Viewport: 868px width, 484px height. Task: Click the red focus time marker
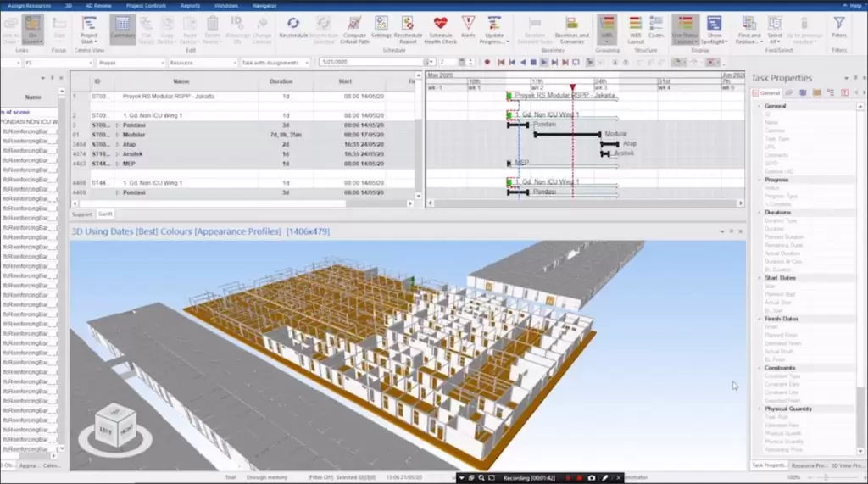pyautogui.click(x=572, y=87)
